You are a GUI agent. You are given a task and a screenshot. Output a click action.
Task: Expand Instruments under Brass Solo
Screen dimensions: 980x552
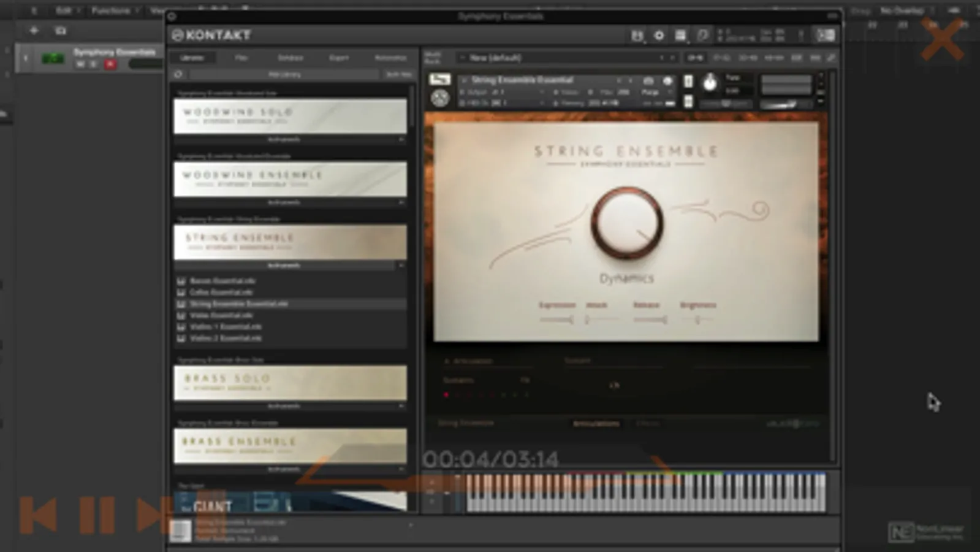290,406
